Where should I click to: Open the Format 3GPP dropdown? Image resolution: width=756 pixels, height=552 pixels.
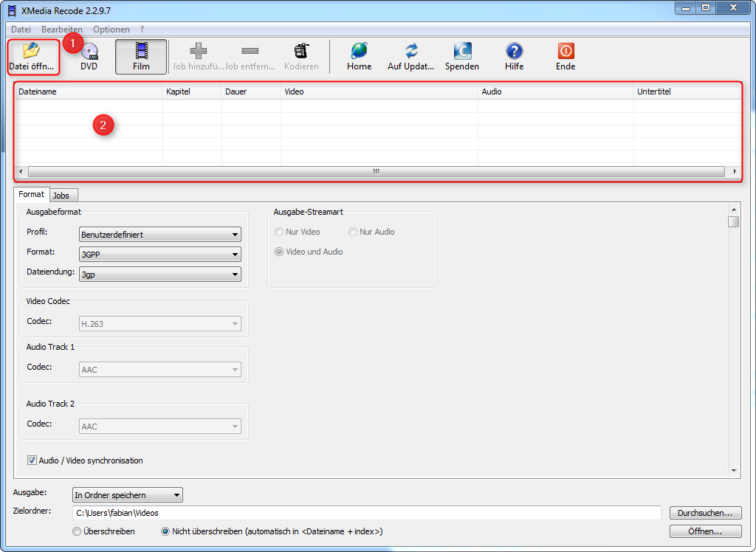160,255
